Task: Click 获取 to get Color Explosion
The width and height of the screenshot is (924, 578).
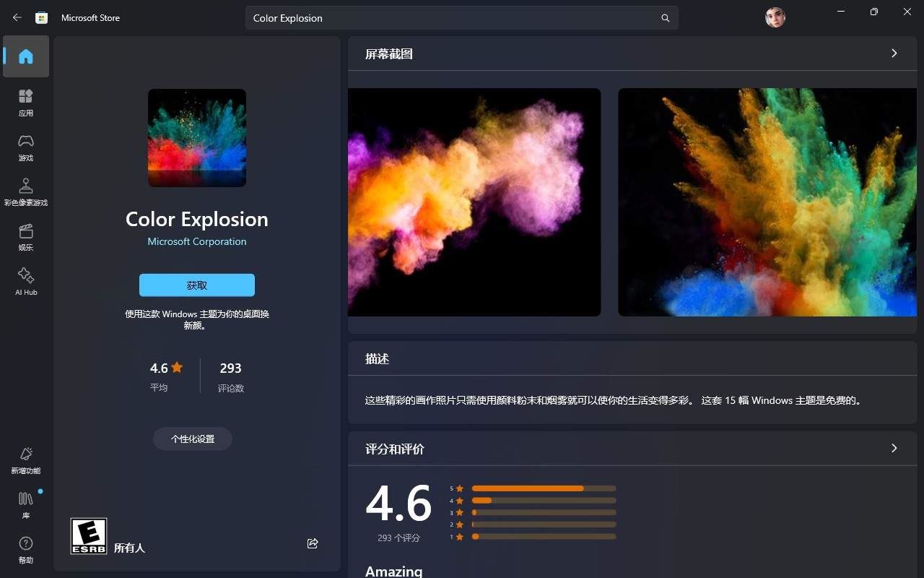Action: click(196, 285)
